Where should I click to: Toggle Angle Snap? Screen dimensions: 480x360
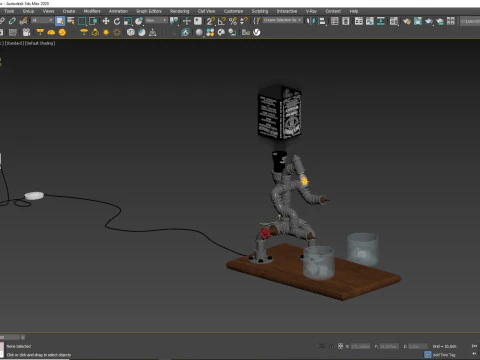pyautogui.click(x=222, y=21)
